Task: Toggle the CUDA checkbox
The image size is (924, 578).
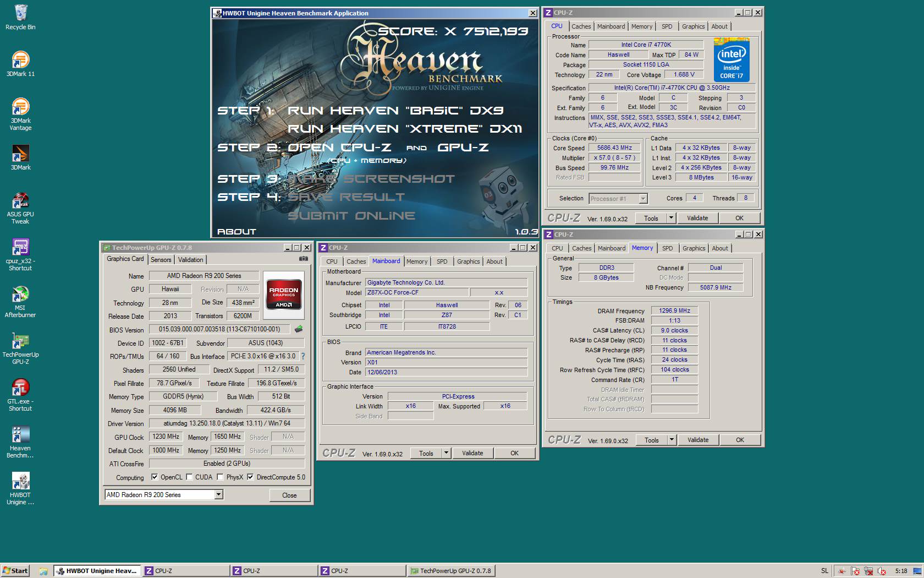Action: (x=190, y=477)
